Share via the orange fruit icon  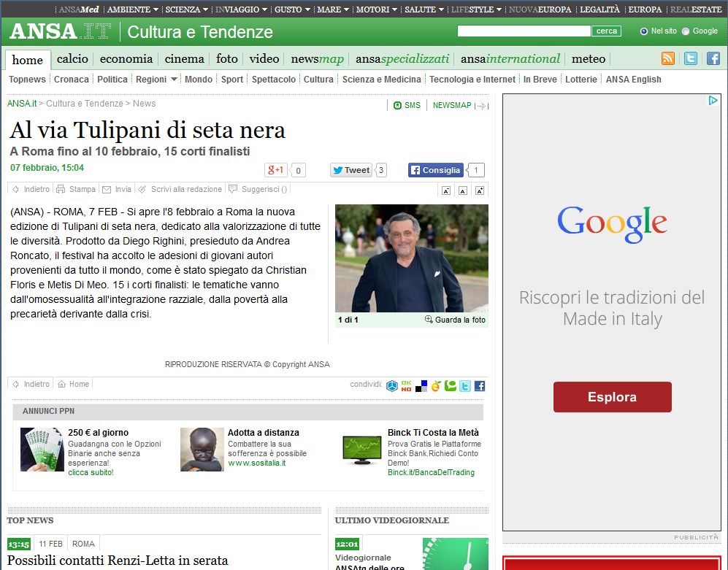pyautogui.click(x=435, y=386)
